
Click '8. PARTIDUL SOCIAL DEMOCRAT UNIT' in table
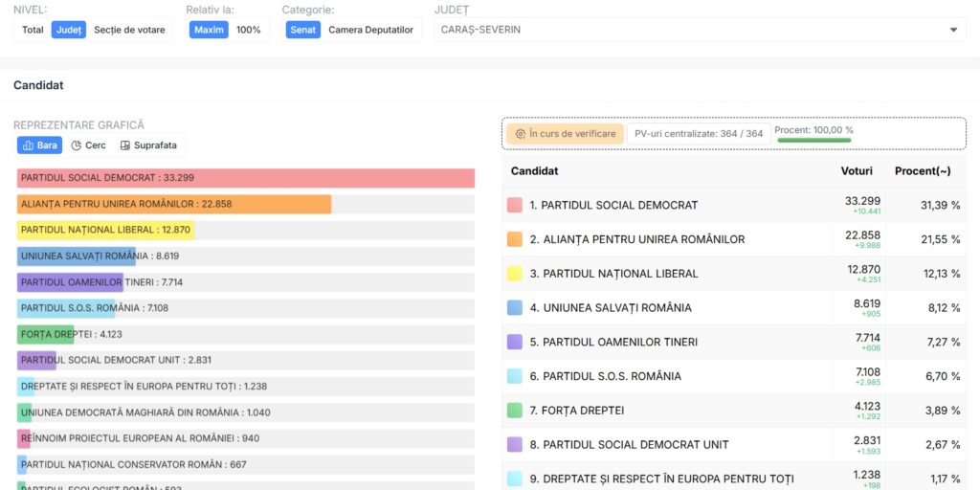(630, 444)
